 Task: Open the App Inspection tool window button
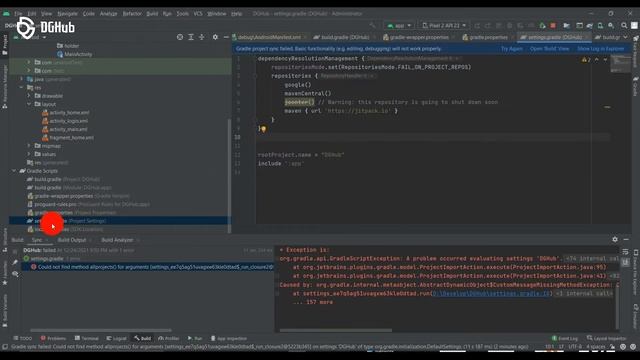click(x=229, y=338)
